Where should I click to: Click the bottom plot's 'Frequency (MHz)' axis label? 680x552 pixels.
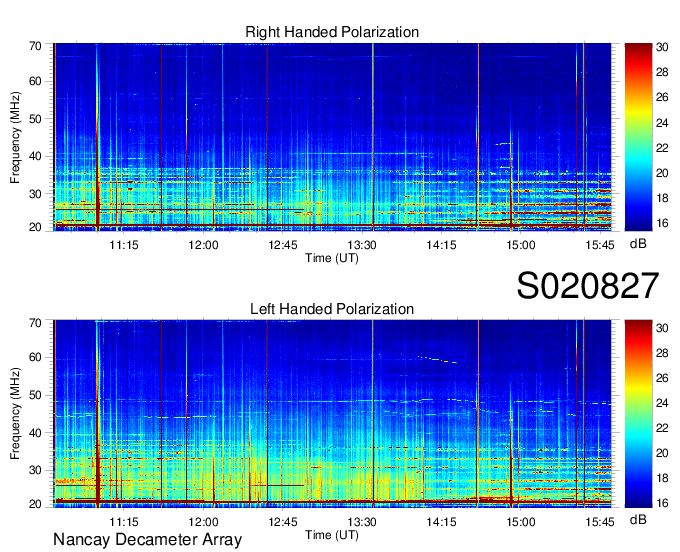[x=15, y=414]
